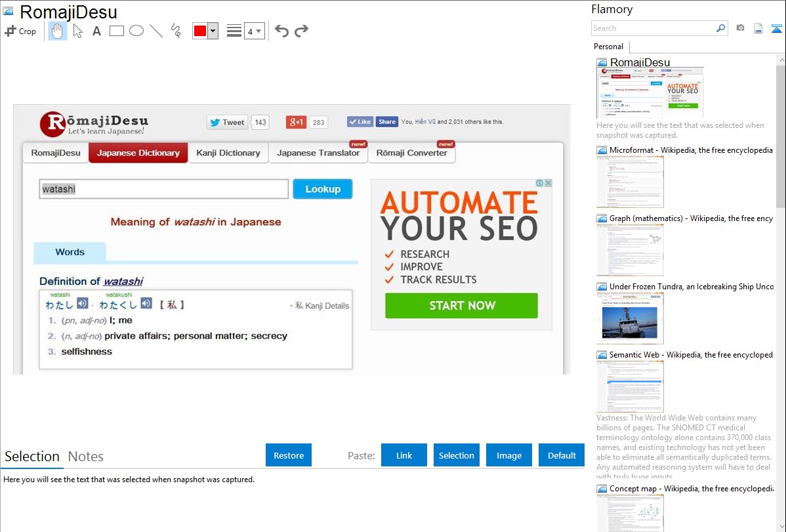Viewport: 786px width, 532px height.
Task: Click the watashi search input field
Action: click(164, 189)
